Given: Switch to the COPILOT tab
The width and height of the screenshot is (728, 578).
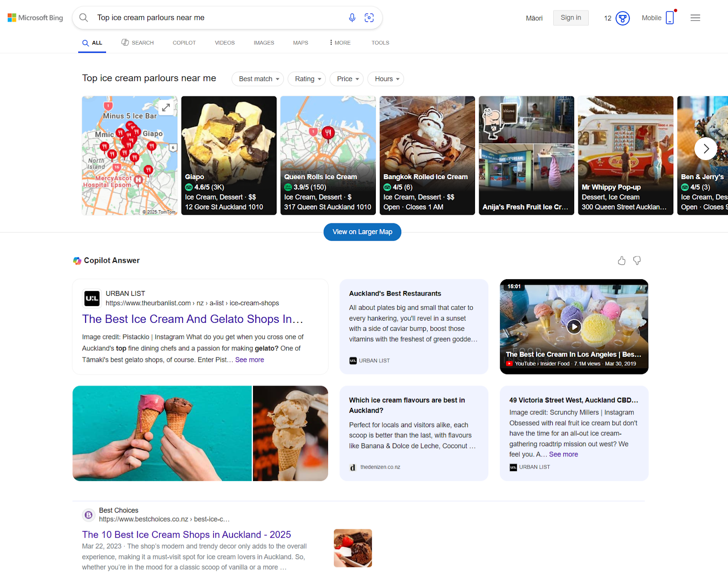Looking at the screenshot, I should point(184,43).
